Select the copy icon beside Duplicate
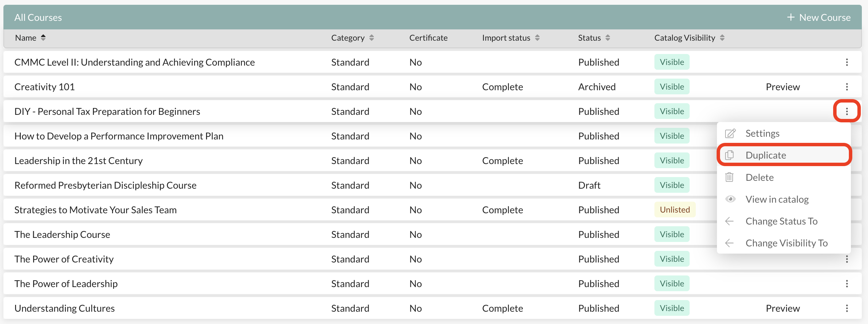The image size is (868, 324). point(730,155)
